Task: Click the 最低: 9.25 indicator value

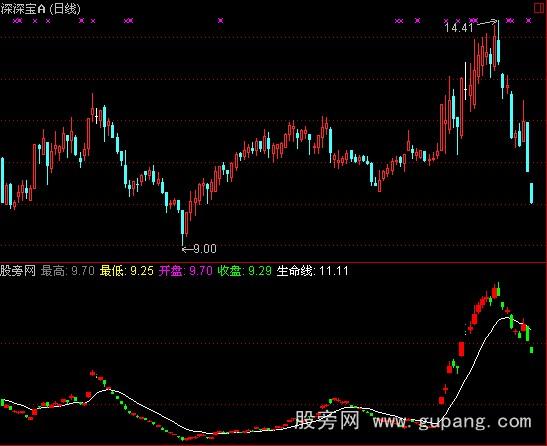Action: [127, 271]
